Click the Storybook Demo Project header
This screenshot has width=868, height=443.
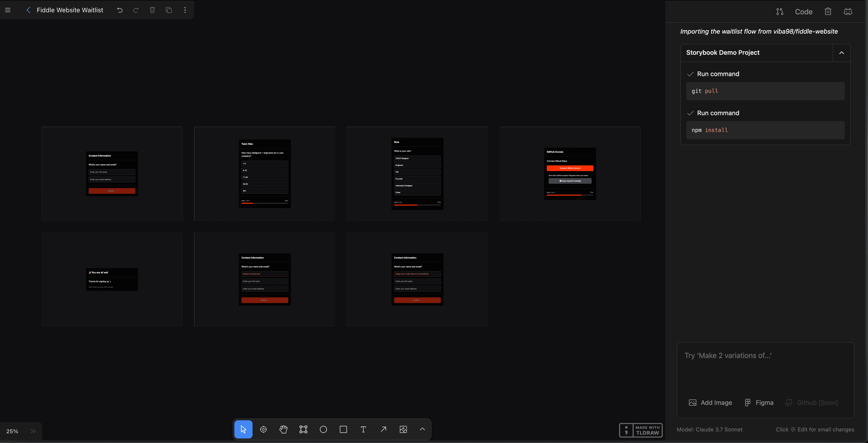(x=756, y=53)
